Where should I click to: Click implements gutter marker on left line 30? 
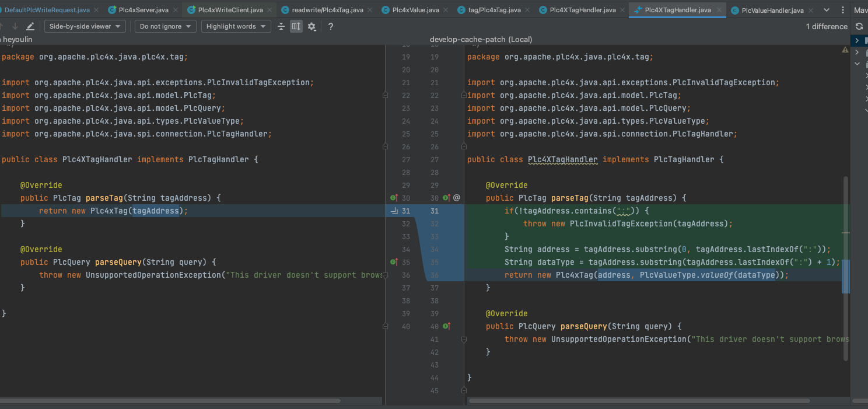[394, 198]
